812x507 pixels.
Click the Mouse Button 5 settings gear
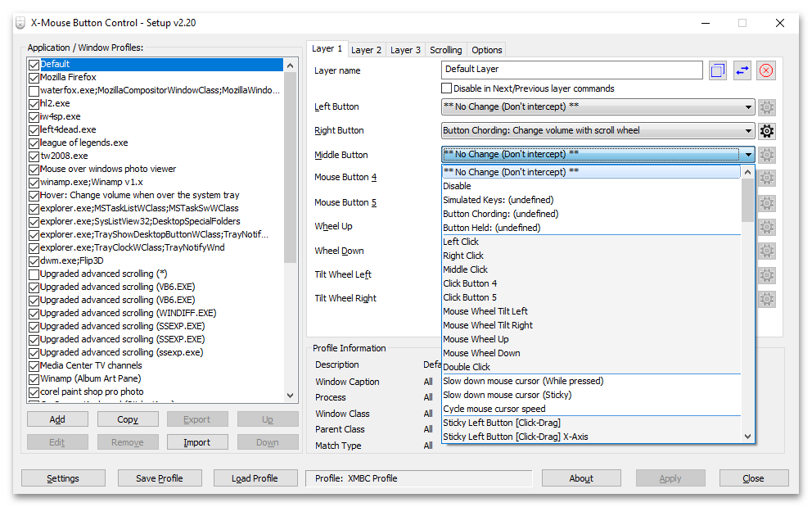point(767,202)
